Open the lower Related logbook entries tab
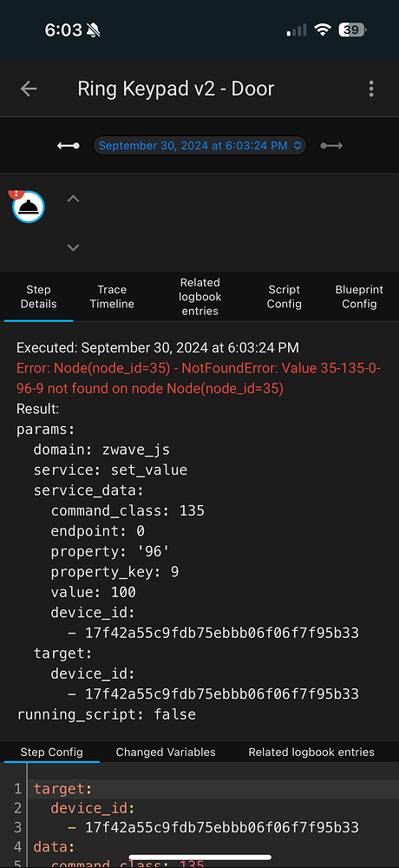Screen dimensions: 399x868 (311, 753)
